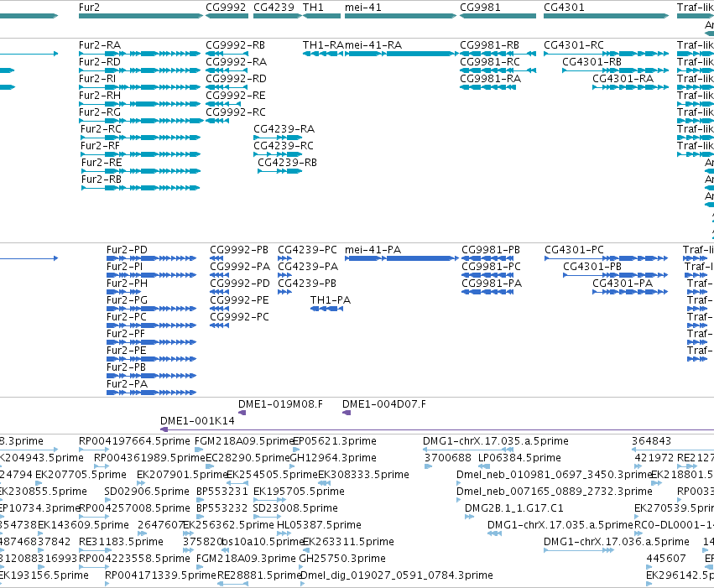Select the Fur2 gene span feature
This screenshot has width=714, height=588.
point(141,16)
